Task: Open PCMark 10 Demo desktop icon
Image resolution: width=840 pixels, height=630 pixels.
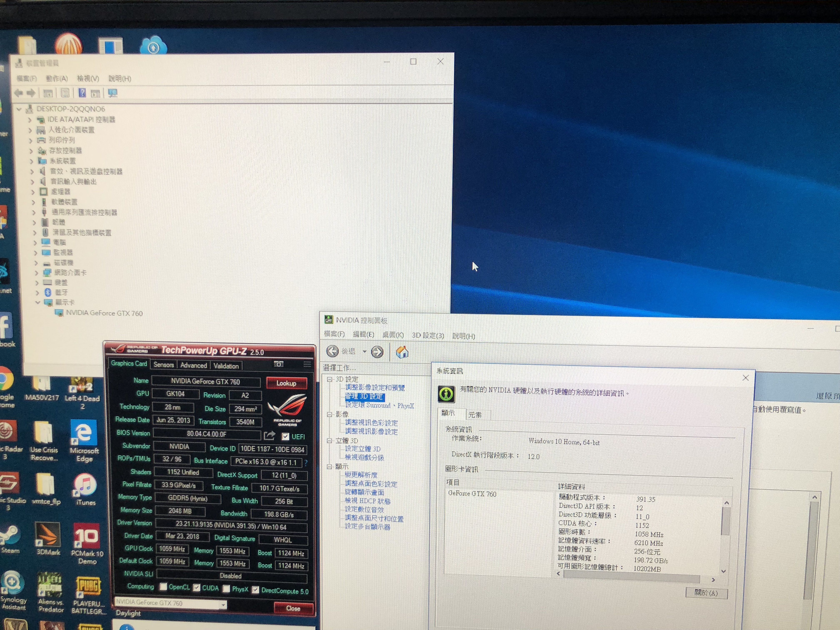Action: coord(87,543)
